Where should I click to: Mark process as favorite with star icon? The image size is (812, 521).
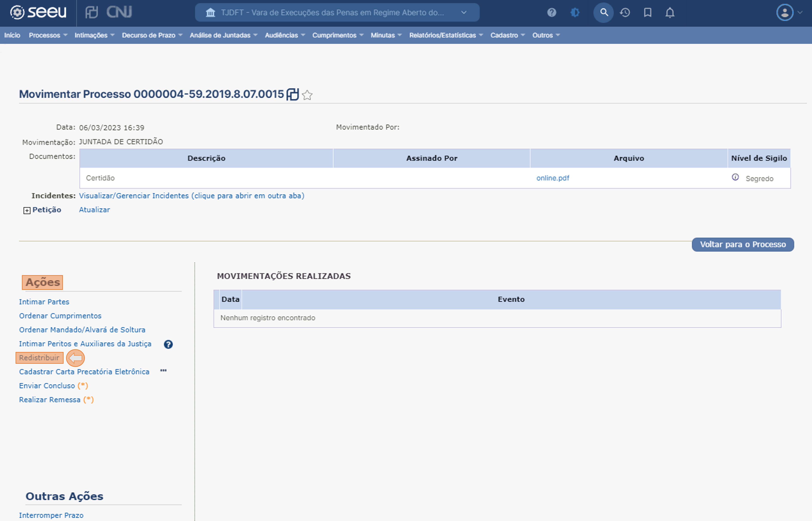[307, 95]
